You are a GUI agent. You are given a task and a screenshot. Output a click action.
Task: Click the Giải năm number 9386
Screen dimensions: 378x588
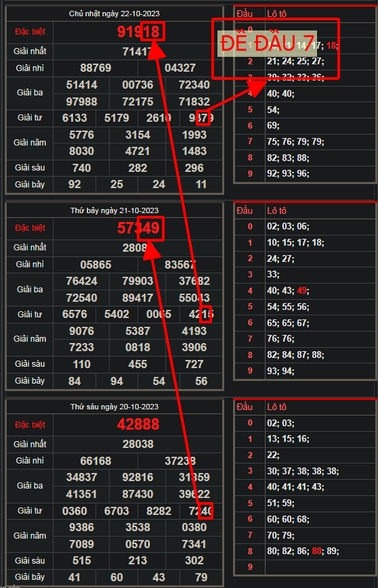click(81, 527)
